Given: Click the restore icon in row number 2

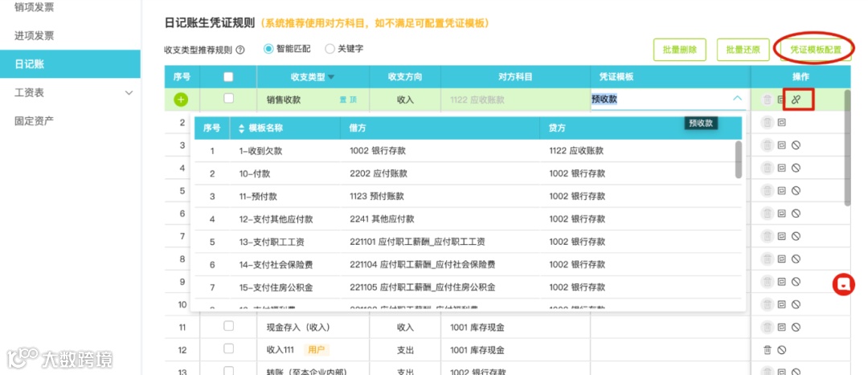Looking at the screenshot, I should point(782,123).
